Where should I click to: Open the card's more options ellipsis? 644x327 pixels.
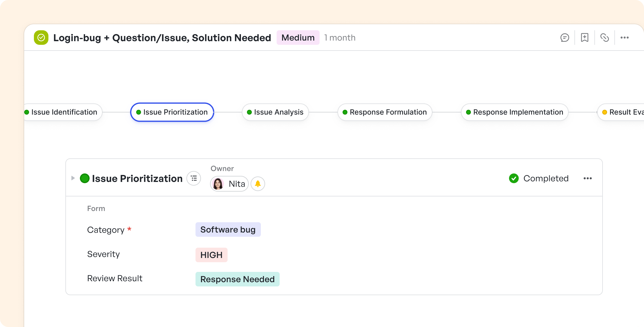coord(588,178)
